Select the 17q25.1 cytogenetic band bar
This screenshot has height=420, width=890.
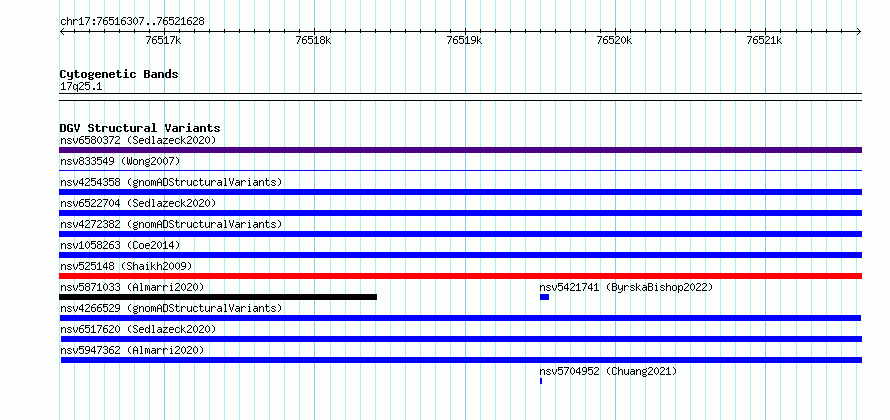click(x=460, y=96)
